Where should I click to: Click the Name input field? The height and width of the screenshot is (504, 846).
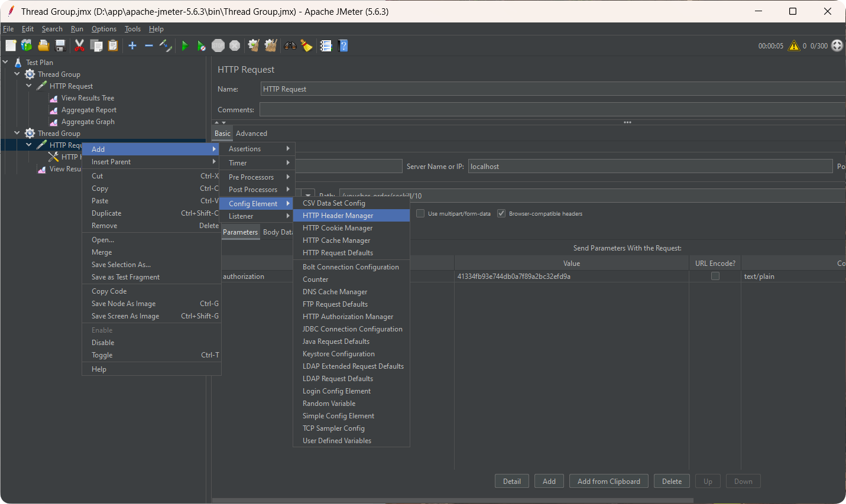(553, 89)
